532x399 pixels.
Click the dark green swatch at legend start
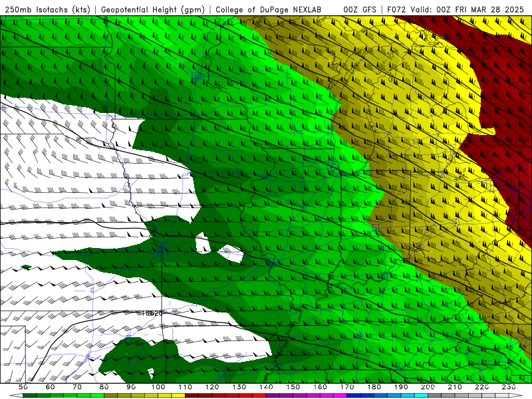(x=30, y=395)
